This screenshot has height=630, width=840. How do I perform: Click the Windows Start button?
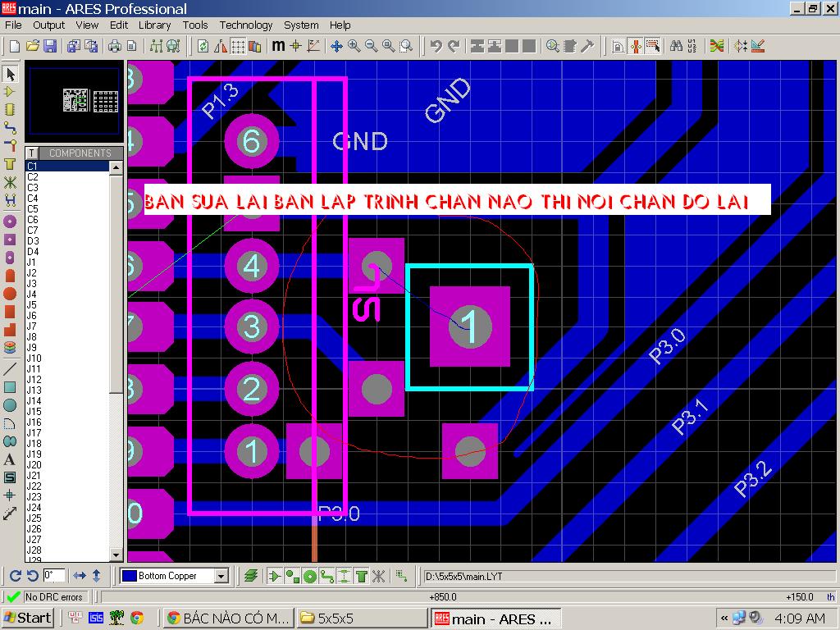(x=27, y=618)
